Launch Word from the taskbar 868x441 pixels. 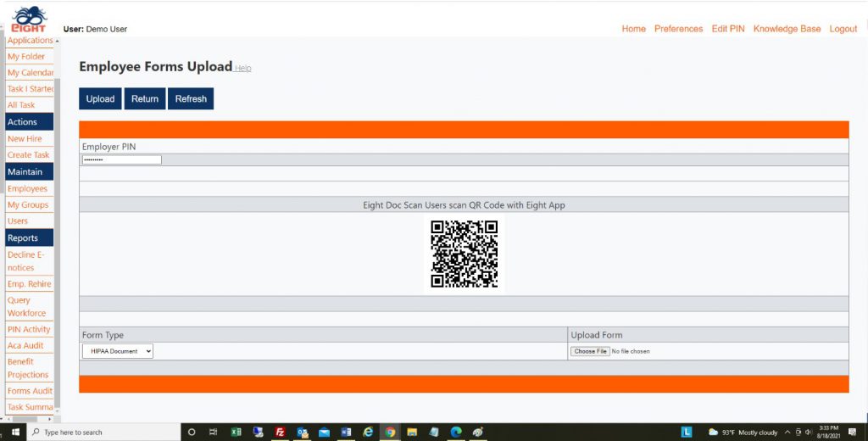[x=346, y=433]
